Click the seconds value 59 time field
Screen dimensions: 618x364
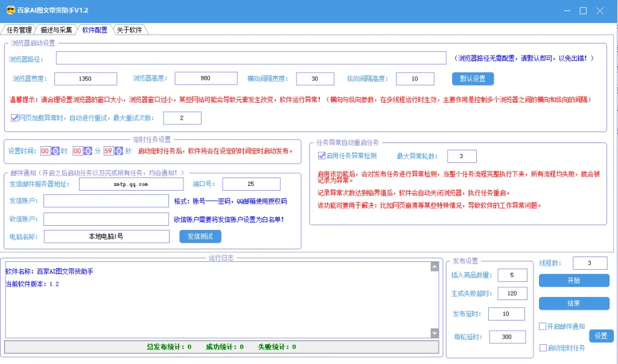(109, 151)
